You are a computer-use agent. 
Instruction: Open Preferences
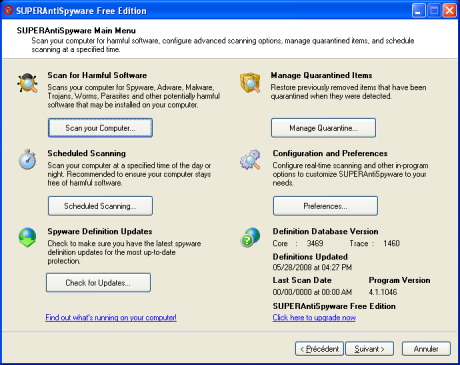(325, 206)
